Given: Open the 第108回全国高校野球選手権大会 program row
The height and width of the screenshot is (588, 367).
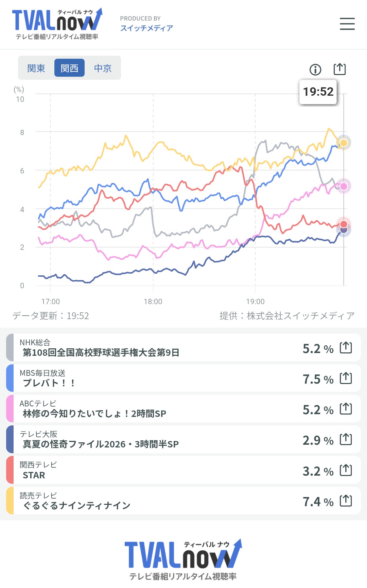Looking at the screenshot, I should tap(183, 348).
